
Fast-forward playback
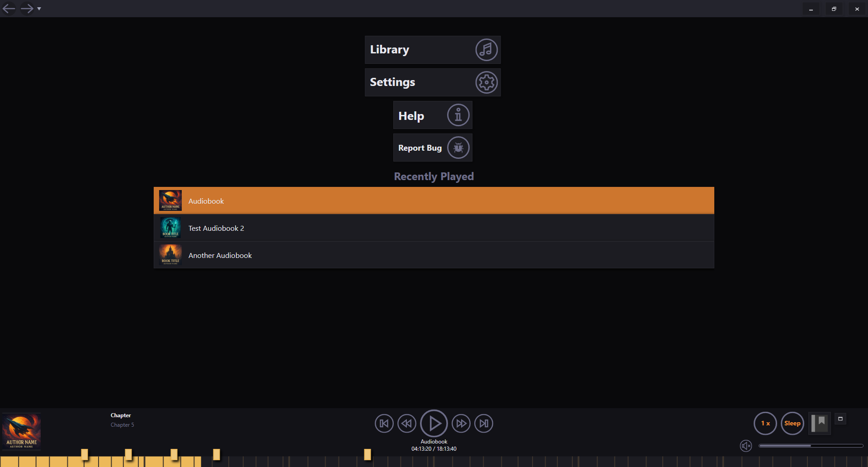tap(461, 423)
